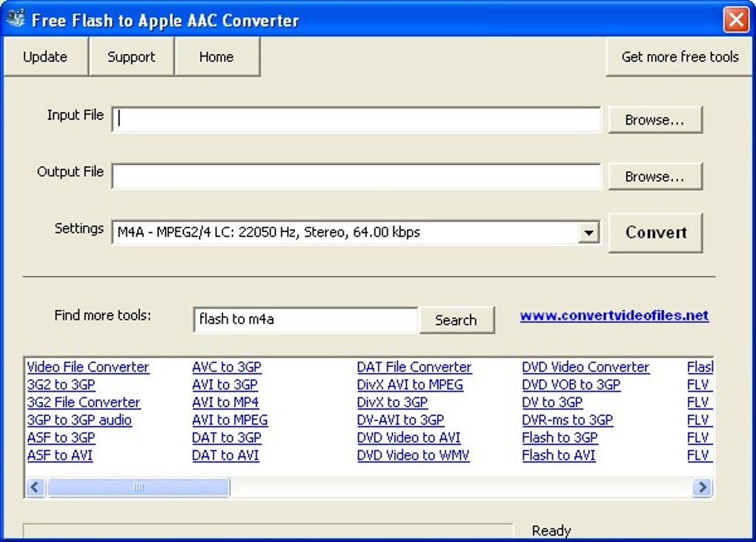756x542 pixels.
Task: Click Get more free tools
Action: click(680, 57)
